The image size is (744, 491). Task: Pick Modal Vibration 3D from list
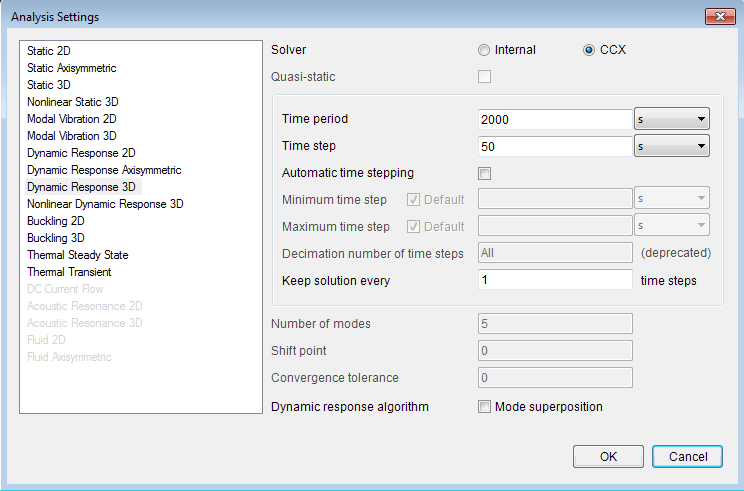72,136
